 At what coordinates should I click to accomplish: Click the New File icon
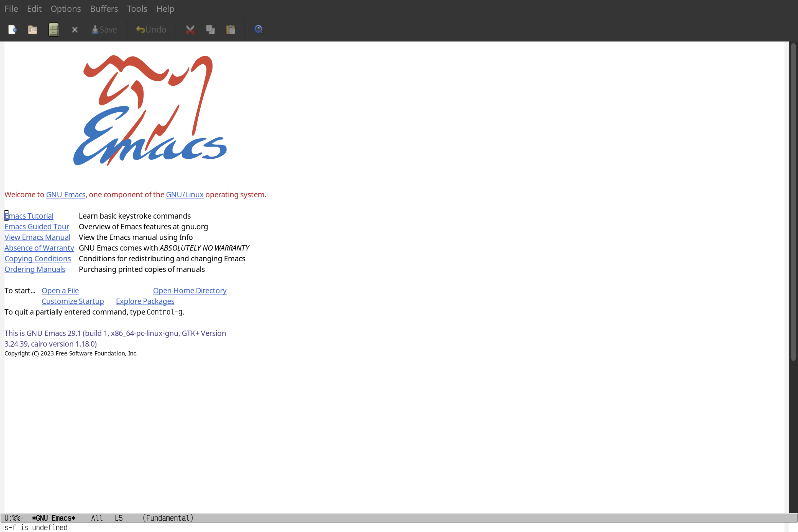(x=12, y=29)
